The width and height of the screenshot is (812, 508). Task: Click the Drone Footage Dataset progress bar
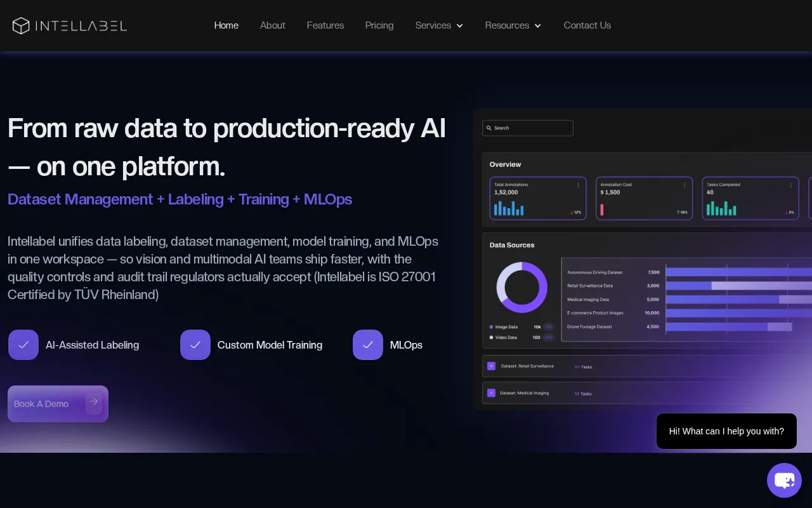(x=729, y=326)
